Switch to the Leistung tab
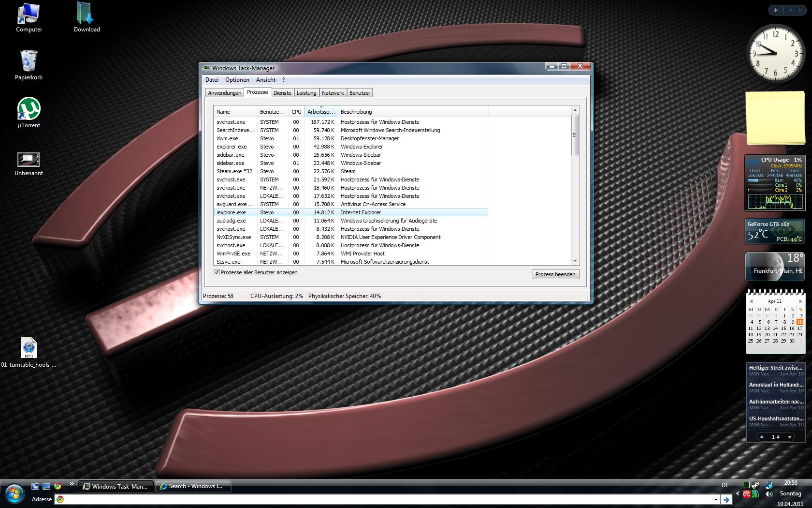The image size is (812, 508). point(306,93)
